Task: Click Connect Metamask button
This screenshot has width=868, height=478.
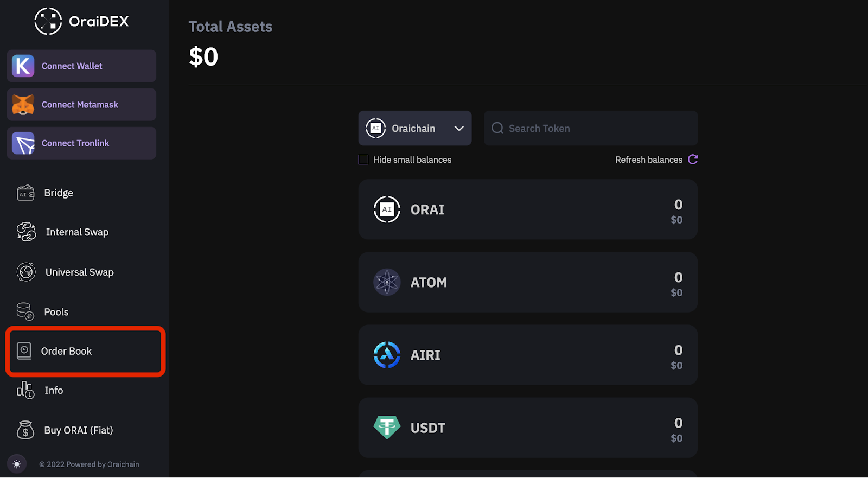Action: pos(81,105)
